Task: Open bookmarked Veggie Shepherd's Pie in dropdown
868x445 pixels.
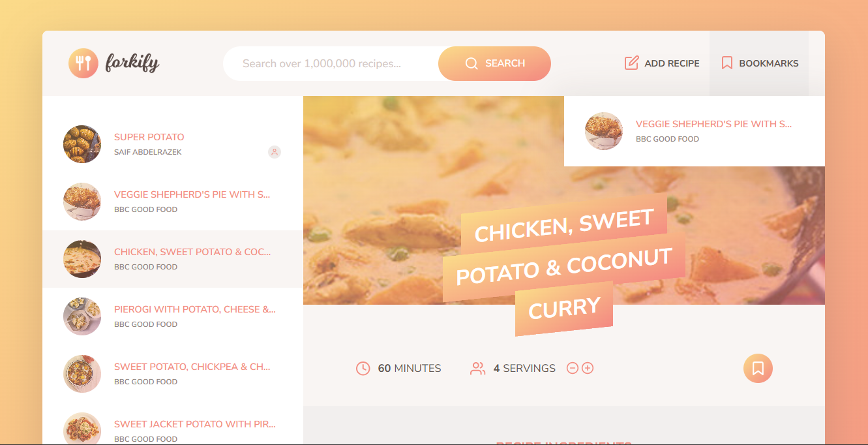Action: (695, 131)
